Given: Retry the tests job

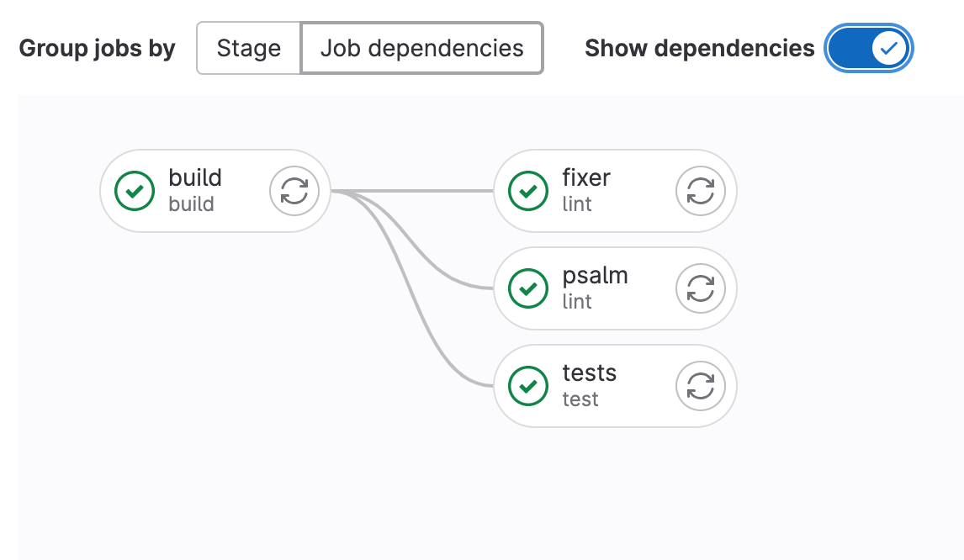Looking at the screenshot, I should coord(701,386).
